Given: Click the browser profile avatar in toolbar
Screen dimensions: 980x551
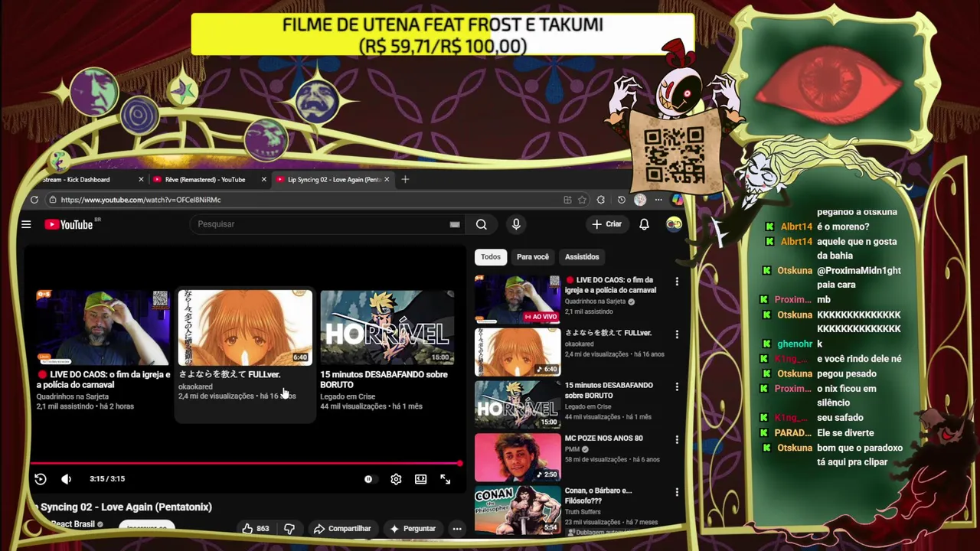Looking at the screenshot, I should tap(640, 200).
